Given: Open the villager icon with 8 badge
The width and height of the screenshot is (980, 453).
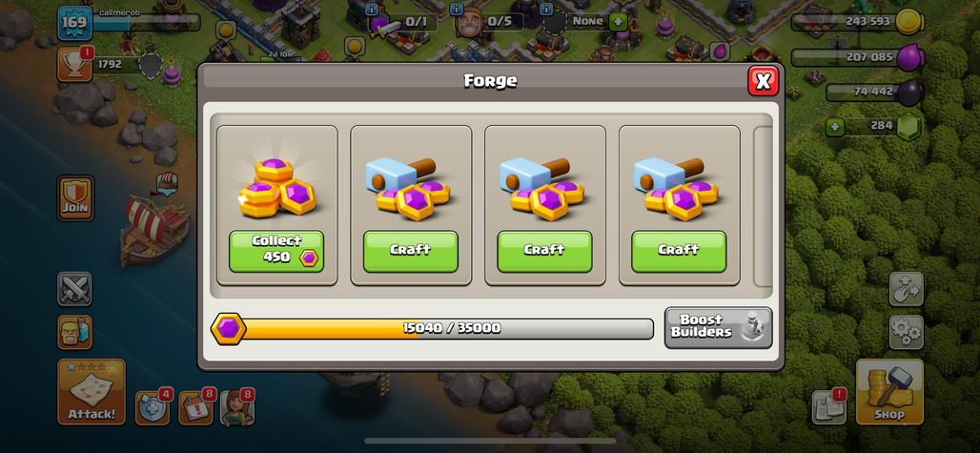Looking at the screenshot, I should 237,407.
